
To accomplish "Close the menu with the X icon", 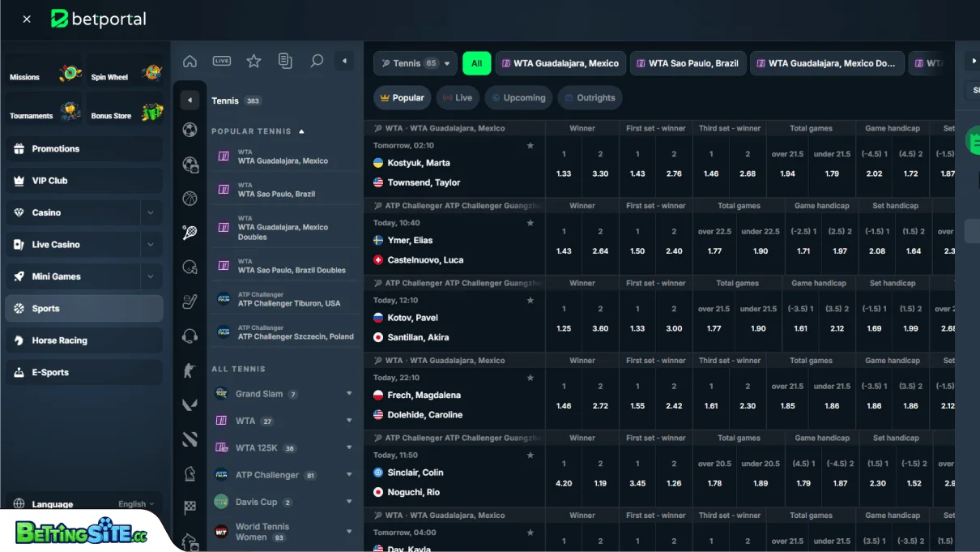I will click(27, 19).
